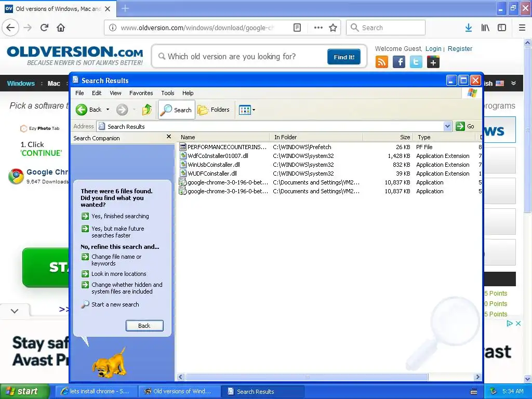Click Firefox URL bar address
The width and height of the screenshot is (532, 399).
pos(197,28)
